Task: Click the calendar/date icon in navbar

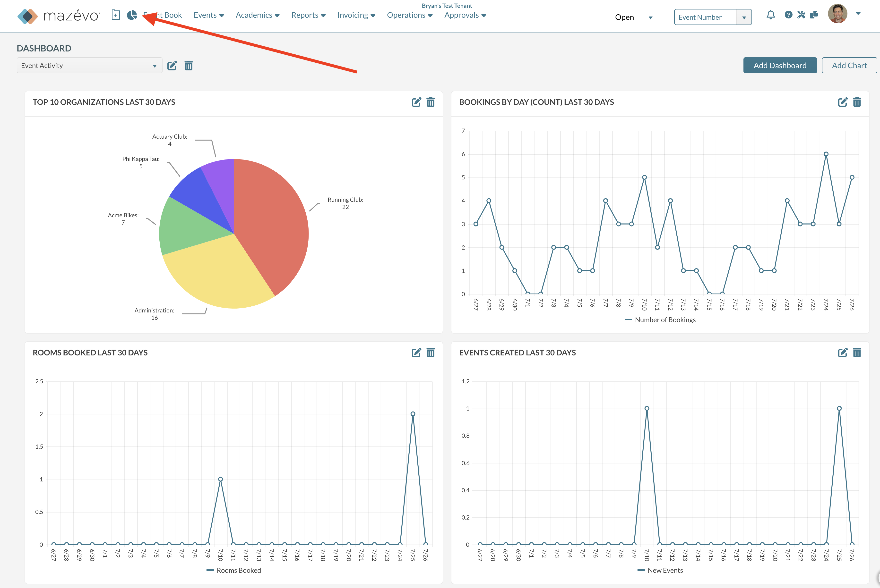Action: click(116, 14)
